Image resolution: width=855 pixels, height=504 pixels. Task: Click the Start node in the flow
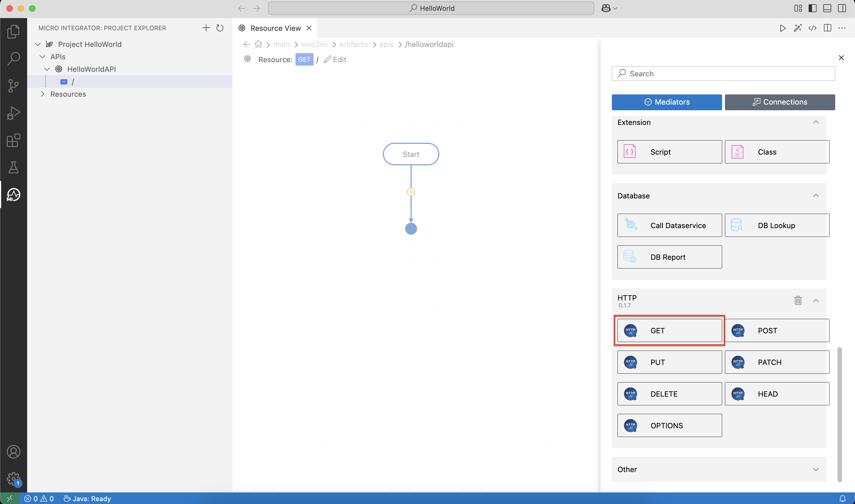click(x=411, y=154)
